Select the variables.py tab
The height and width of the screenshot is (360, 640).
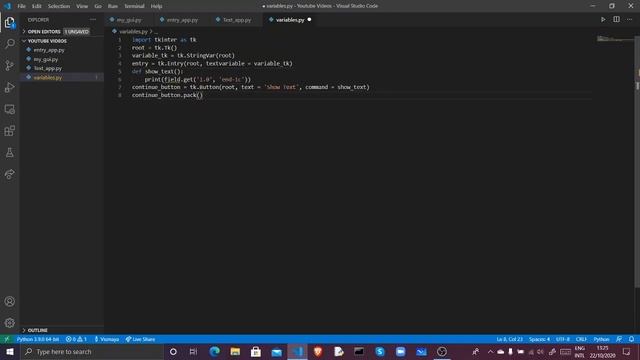pyautogui.click(x=290, y=20)
